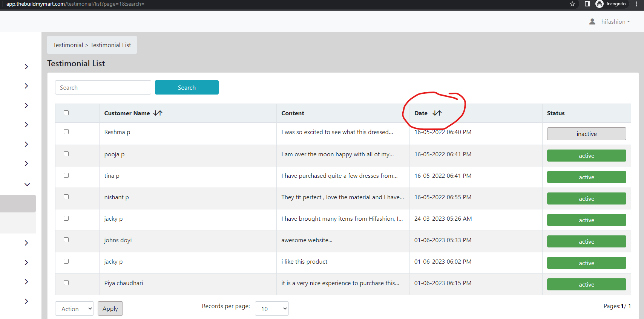Click 'it is a very nice experience' cell
Image resolution: width=644 pixels, height=319 pixels.
click(x=340, y=283)
